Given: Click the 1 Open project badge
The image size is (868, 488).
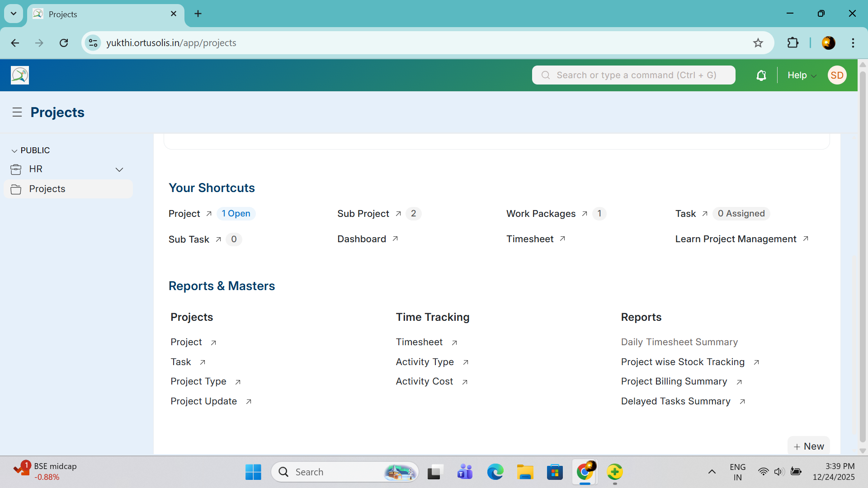Looking at the screenshot, I should [x=236, y=214].
